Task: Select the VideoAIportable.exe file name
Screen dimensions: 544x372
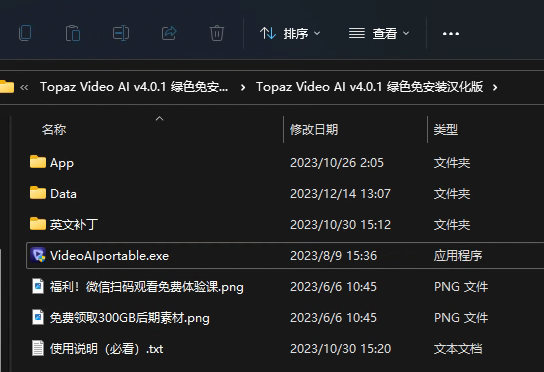Action: tap(109, 256)
